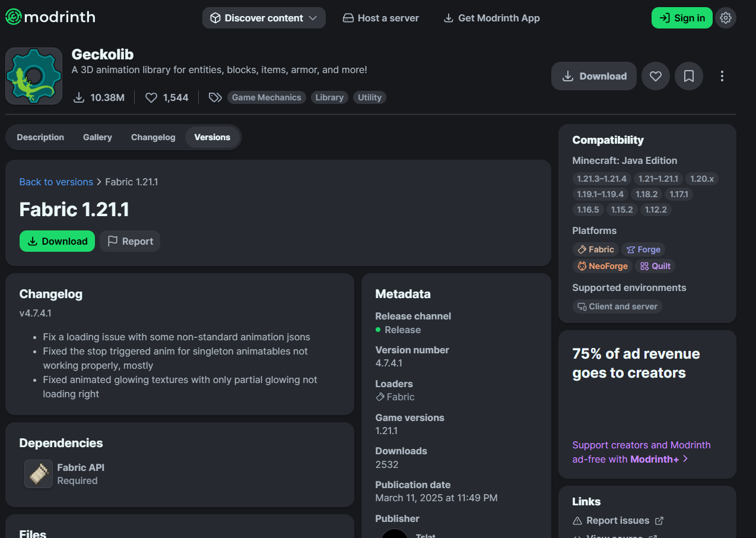Click the Utility tag
Screen dimensions: 756x538
pos(370,97)
